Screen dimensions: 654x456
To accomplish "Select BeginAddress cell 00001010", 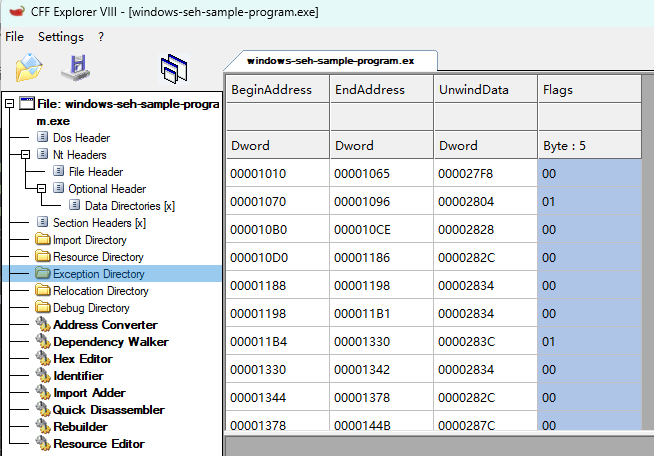I will click(277, 173).
